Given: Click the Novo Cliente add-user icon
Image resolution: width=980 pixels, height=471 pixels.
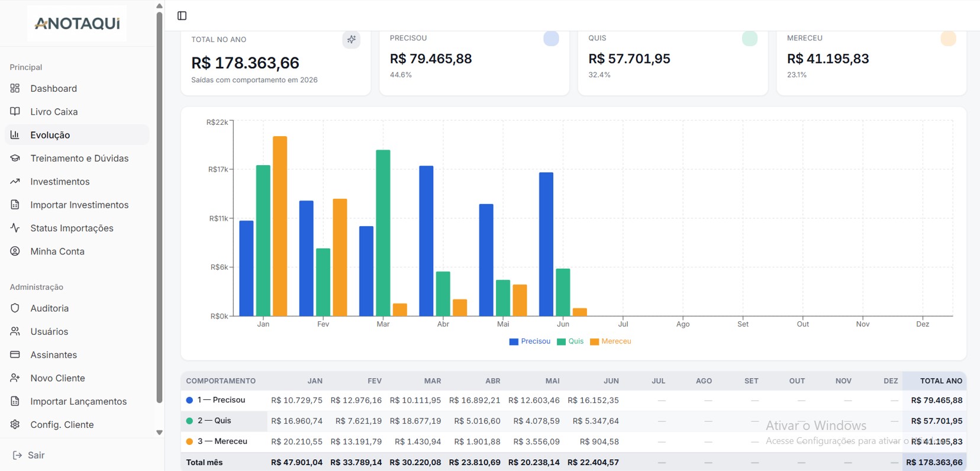Looking at the screenshot, I should point(15,378).
